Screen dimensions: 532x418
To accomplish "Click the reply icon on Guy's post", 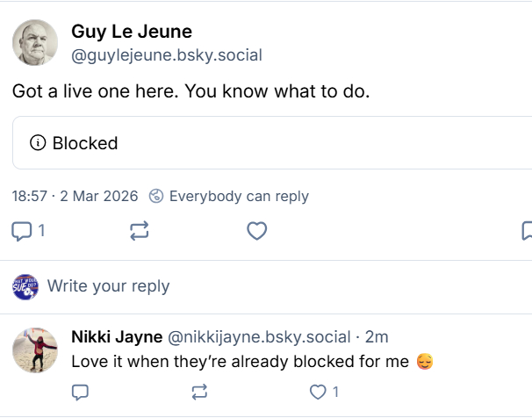I will 22,231.
